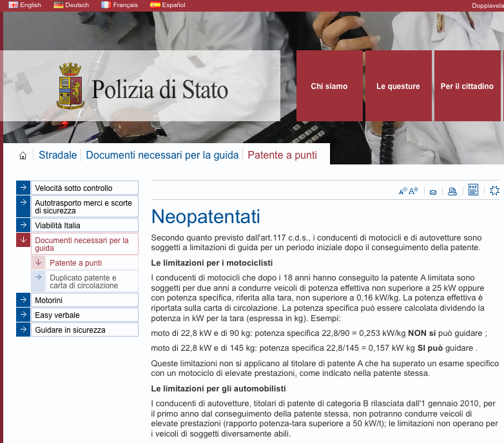Expand arrow next to Autotrasporto merci
This screenshot has width=504, height=443.
[23, 206]
